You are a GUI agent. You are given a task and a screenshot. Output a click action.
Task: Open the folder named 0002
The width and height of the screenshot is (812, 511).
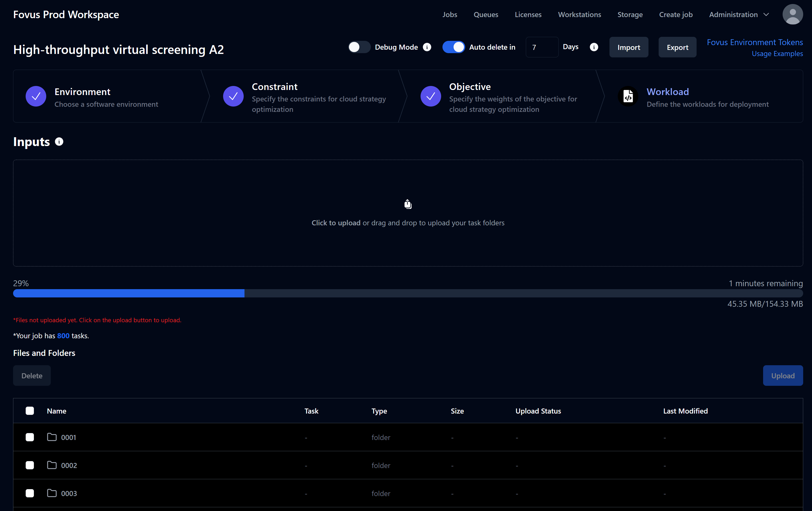coord(69,465)
